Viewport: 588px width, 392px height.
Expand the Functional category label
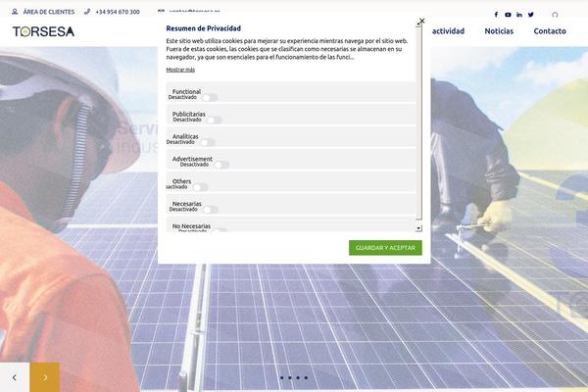click(186, 91)
